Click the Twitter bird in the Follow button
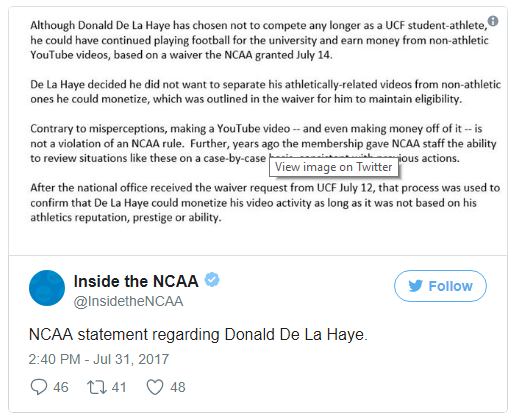Viewport: 518px width, 417px height. (416, 286)
